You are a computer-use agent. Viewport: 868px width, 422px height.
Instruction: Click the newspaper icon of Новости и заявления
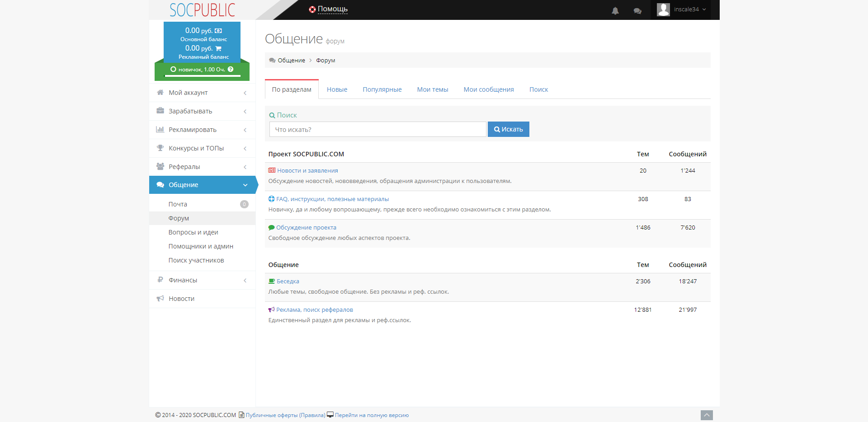pos(272,170)
